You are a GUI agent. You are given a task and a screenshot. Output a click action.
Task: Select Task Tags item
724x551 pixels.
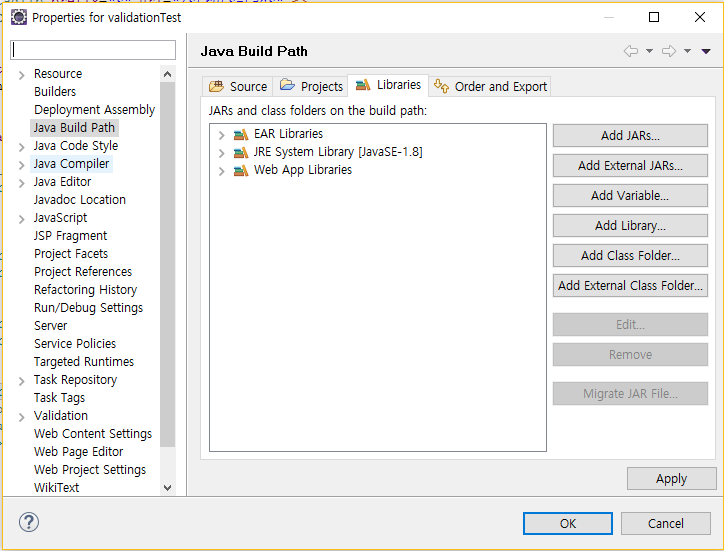(59, 398)
